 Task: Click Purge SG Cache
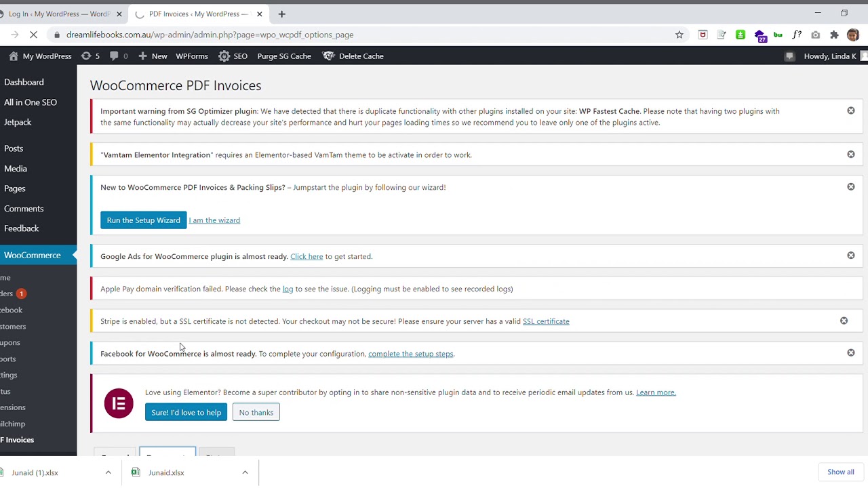pyautogui.click(x=284, y=56)
